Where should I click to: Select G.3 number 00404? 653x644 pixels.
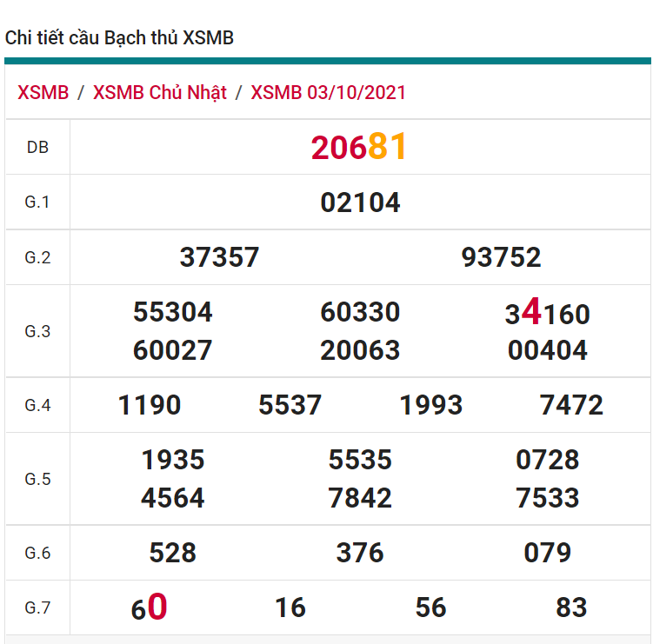547,350
